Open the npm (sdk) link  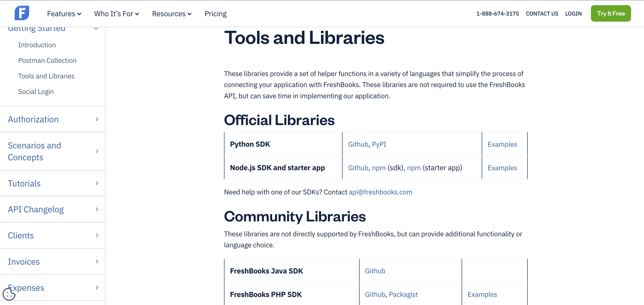click(x=379, y=168)
